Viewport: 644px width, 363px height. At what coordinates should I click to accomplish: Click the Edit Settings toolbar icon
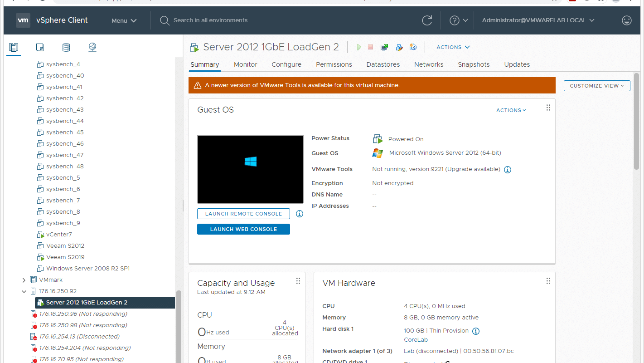click(399, 47)
